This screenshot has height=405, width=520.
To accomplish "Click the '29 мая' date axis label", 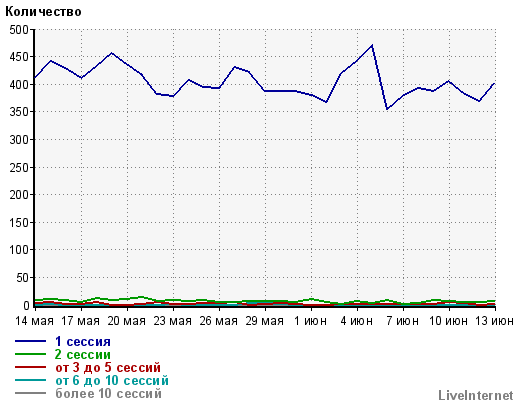I will pyautogui.click(x=265, y=321).
